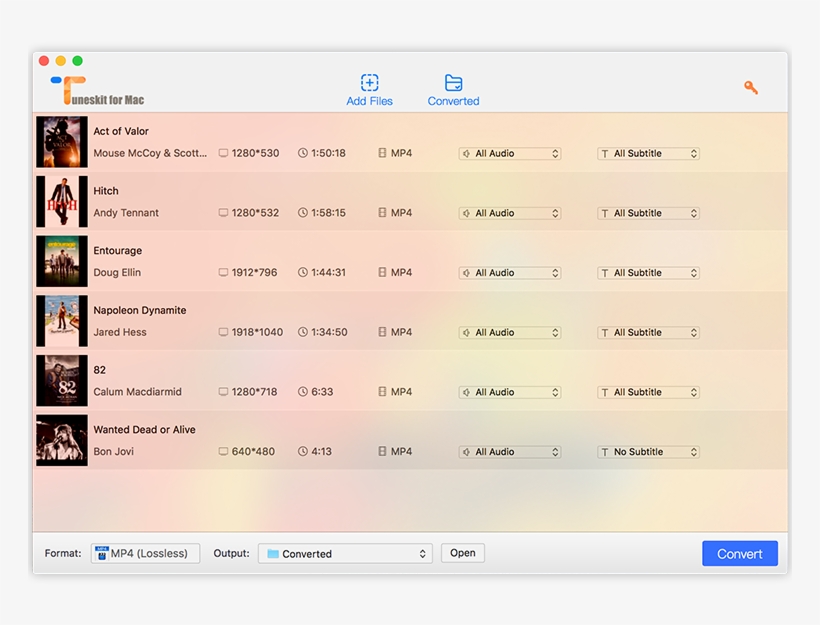Click the MP4 (Lossless) format button

pyautogui.click(x=145, y=553)
